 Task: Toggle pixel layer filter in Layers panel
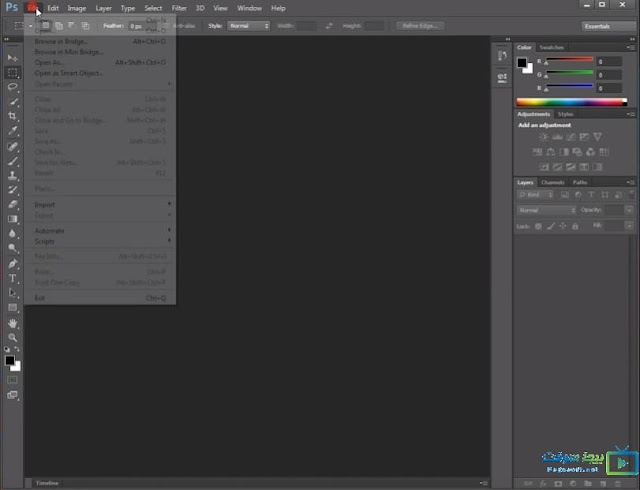tap(564, 195)
